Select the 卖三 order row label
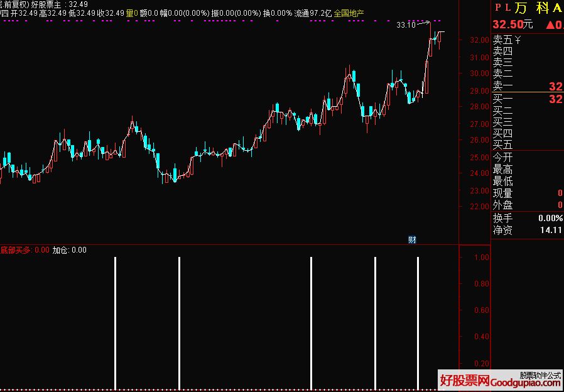This screenshot has height=392, width=564. tap(502, 63)
